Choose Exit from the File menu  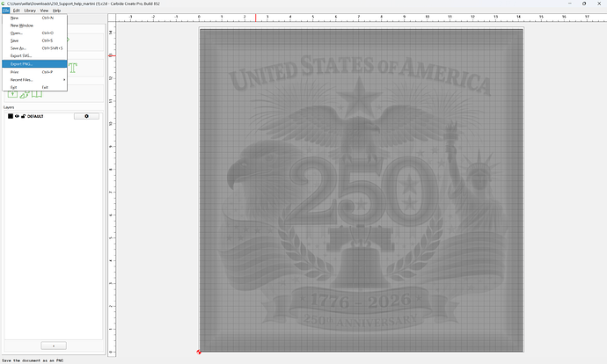click(34, 87)
